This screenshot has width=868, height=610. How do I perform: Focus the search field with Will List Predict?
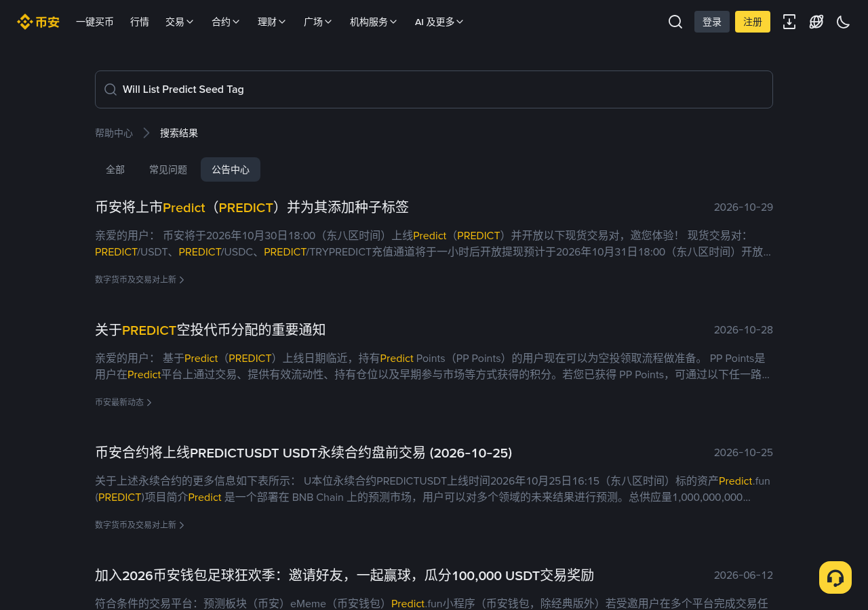(x=434, y=89)
